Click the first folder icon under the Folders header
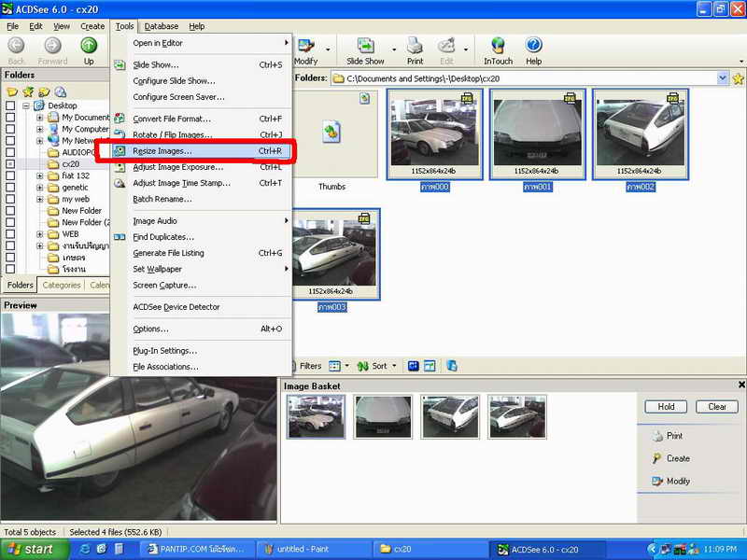This screenshot has width=747, height=560. 12,91
